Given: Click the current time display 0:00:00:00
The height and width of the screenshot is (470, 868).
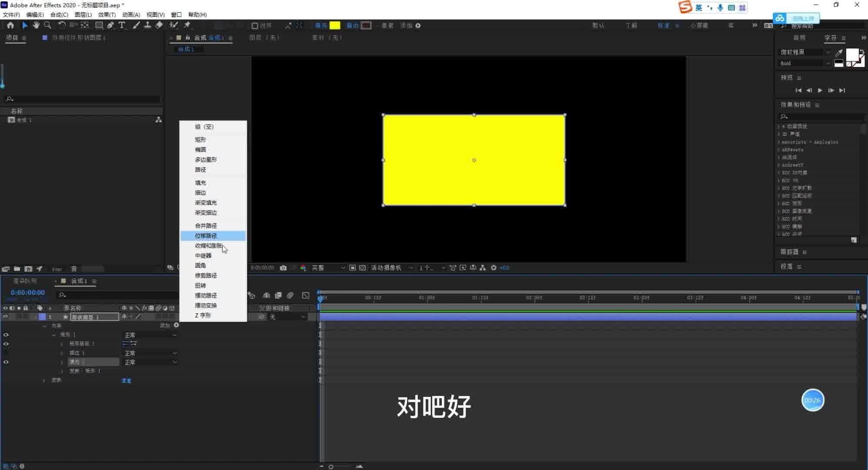Looking at the screenshot, I should [28, 292].
